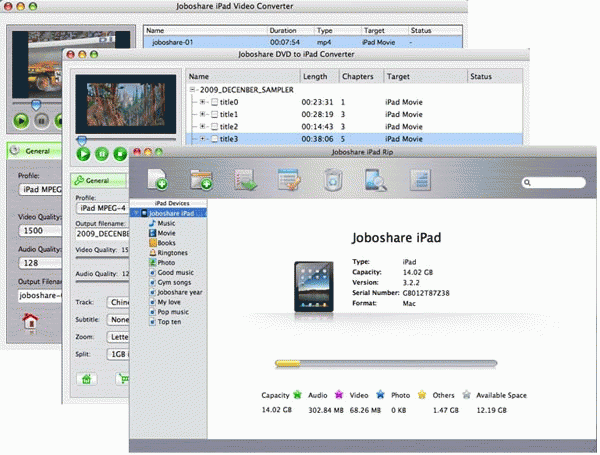Click Add Folder icon in iPad Rip toolbar
Image resolution: width=600 pixels, height=455 pixels.
(x=201, y=179)
